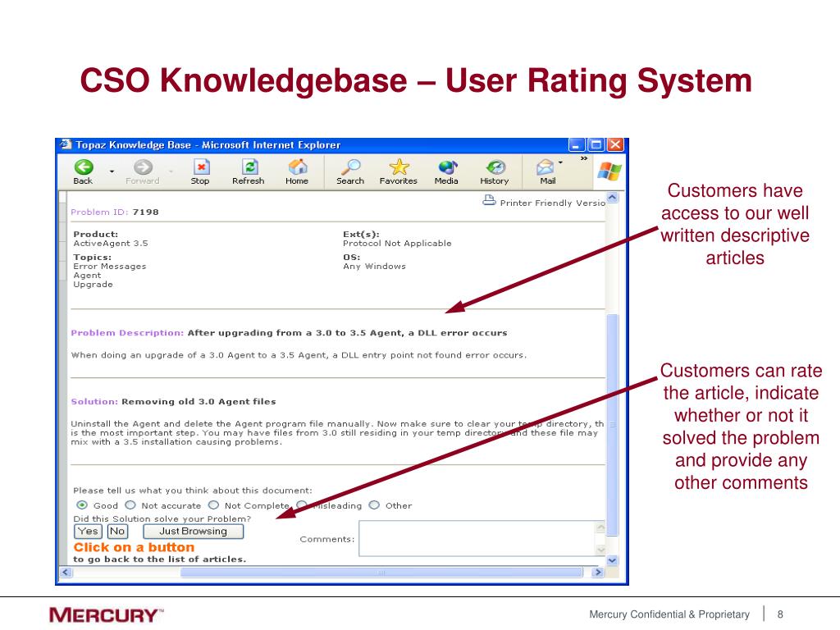The width and height of the screenshot is (840, 630).
Task: Expand the toolbar overflow chevron
Action: (584, 158)
